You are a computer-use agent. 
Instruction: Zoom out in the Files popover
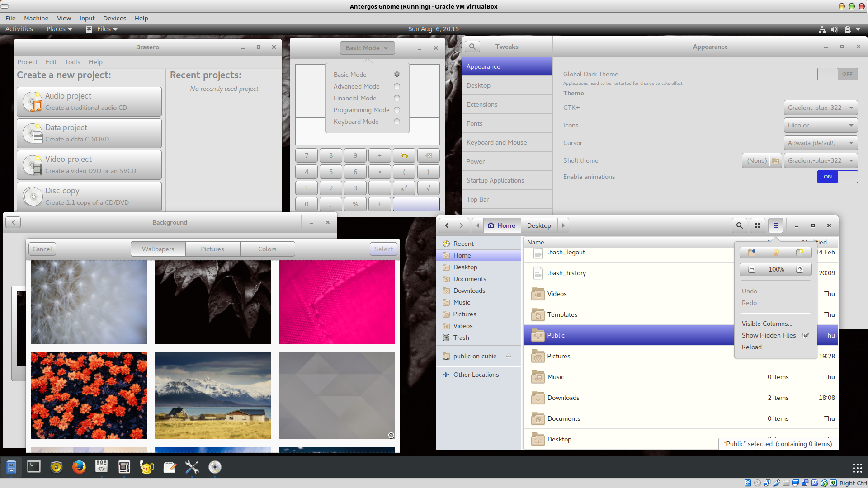pos(752,269)
